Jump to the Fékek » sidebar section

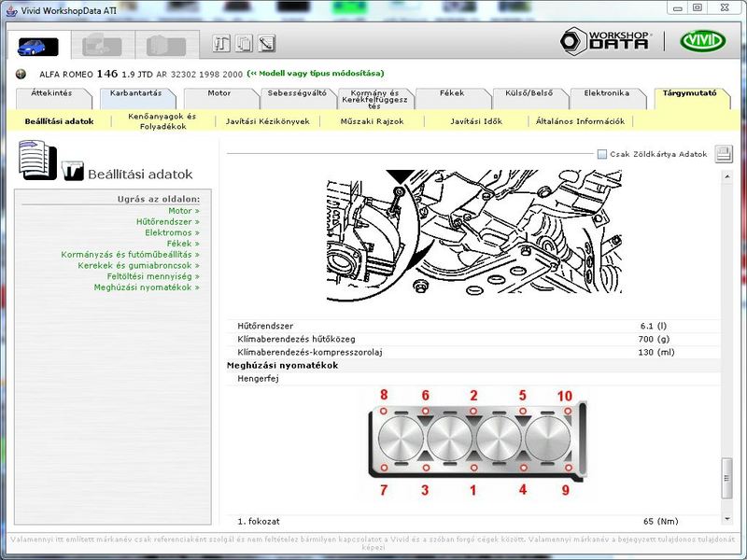[x=183, y=244]
